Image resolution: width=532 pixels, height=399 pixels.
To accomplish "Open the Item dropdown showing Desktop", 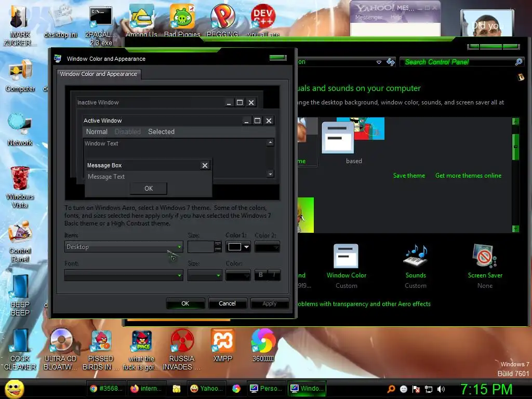I will pyautogui.click(x=124, y=247).
